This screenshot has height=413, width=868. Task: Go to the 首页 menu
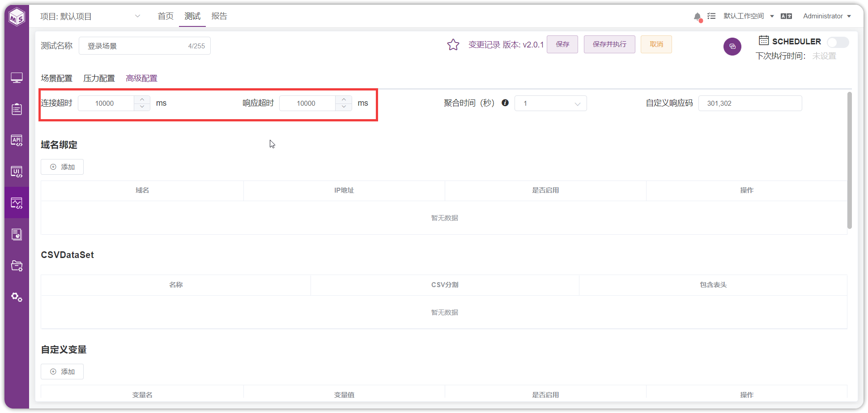166,16
